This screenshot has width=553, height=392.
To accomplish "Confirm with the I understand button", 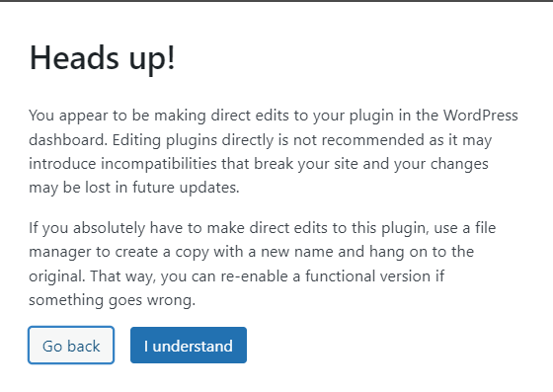I will 189,346.
